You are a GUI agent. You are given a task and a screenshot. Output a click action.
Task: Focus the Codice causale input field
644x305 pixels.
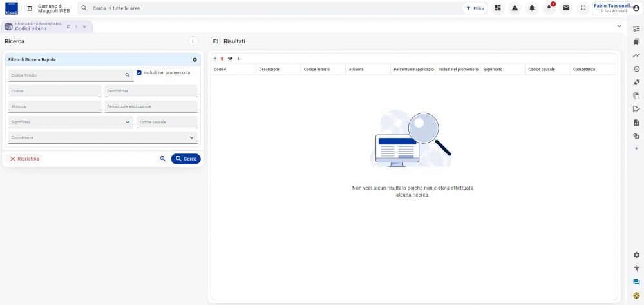point(167,122)
